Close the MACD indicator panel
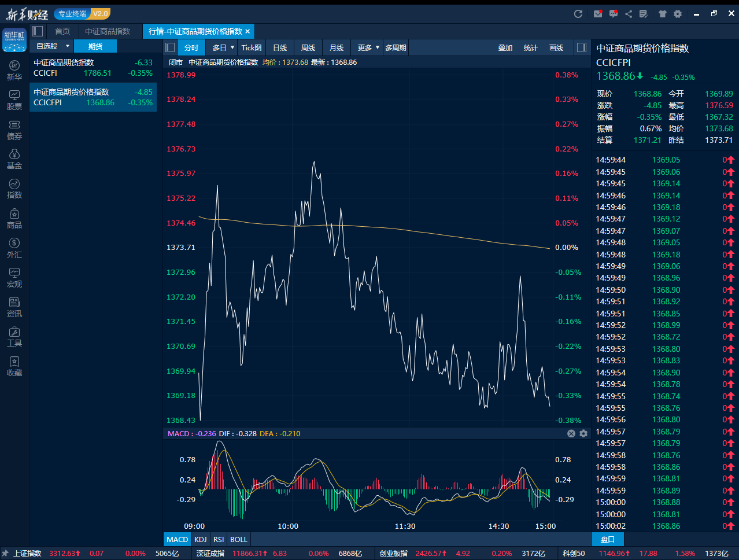This screenshot has height=560, width=739. [x=571, y=433]
